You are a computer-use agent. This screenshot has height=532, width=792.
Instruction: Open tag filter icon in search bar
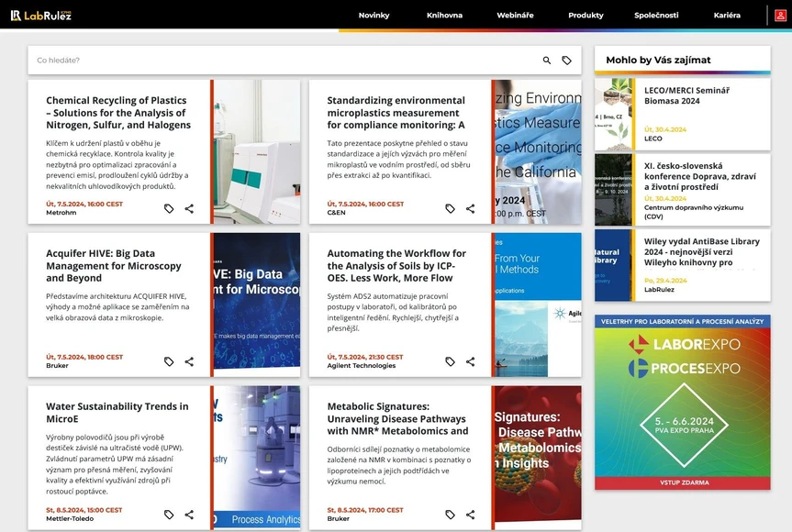tap(567, 61)
